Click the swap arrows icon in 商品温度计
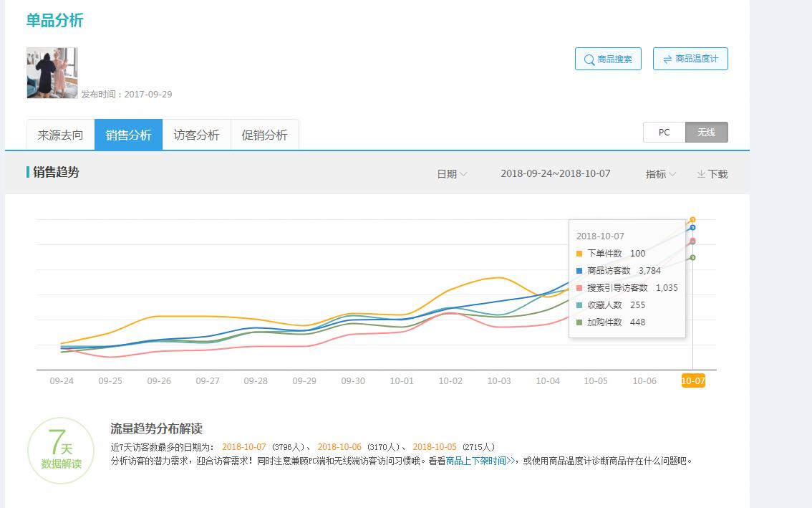This screenshot has height=508, width=812. pyautogui.click(x=667, y=59)
